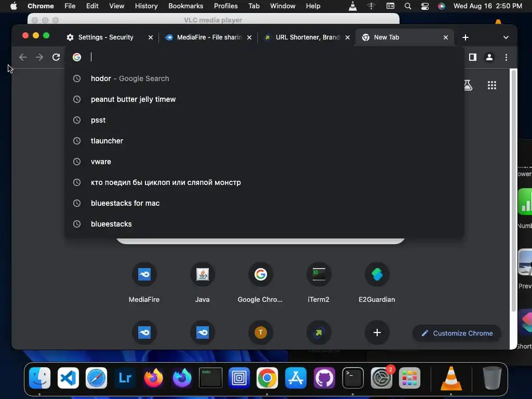The height and width of the screenshot is (399, 532).
Task: Open the E2Guardian shortcut tile
Action: 377,283
